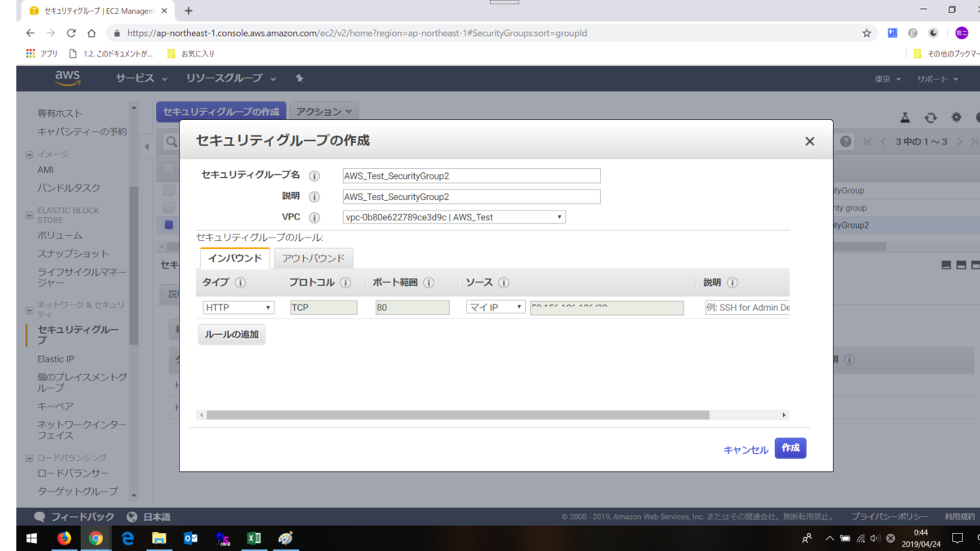The height and width of the screenshot is (551, 980).
Task: Click the info icon next to VPC
Action: [314, 216]
